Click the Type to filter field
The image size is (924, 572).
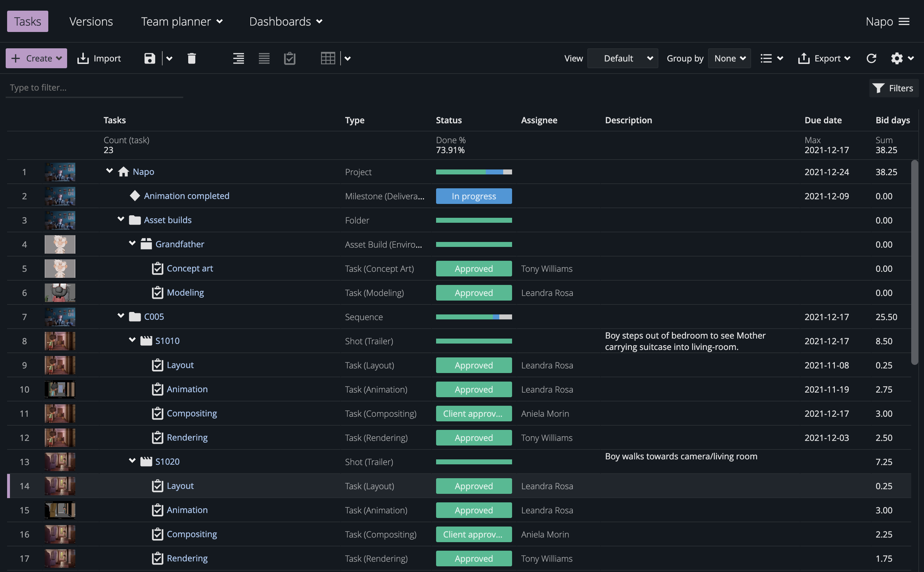click(94, 88)
